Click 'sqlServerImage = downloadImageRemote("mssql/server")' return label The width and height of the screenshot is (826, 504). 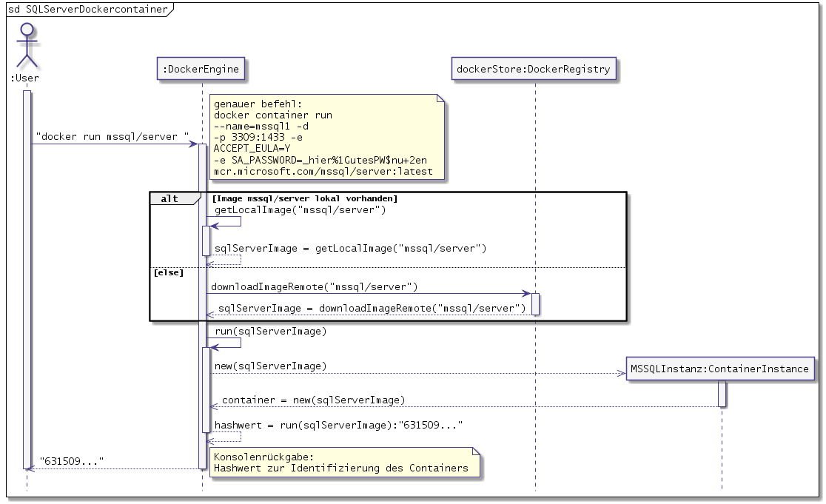(x=372, y=308)
